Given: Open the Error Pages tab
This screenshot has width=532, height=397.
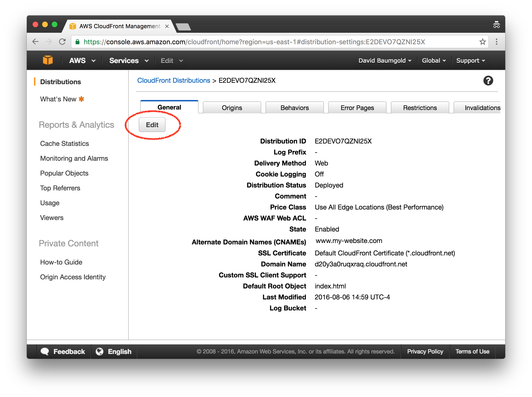Looking at the screenshot, I should (x=357, y=108).
